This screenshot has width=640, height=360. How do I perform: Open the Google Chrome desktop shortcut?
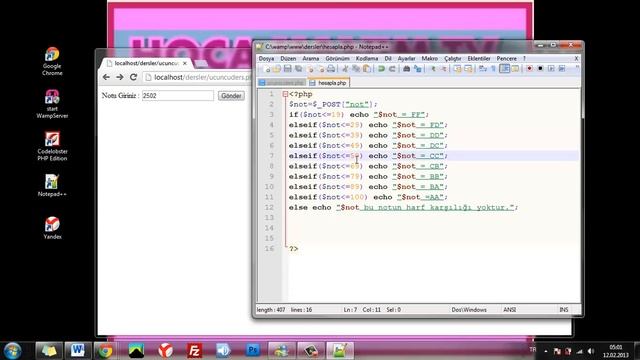tap(52, 61)
